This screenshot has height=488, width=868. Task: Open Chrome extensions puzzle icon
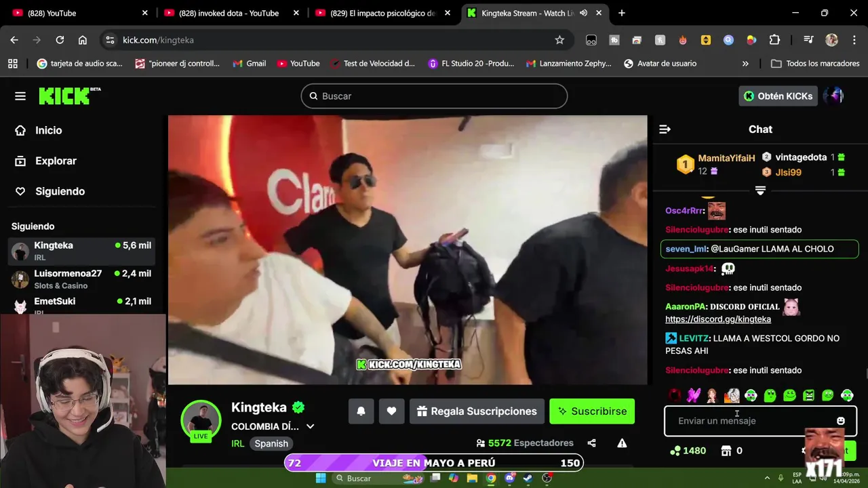coord(774,40)
